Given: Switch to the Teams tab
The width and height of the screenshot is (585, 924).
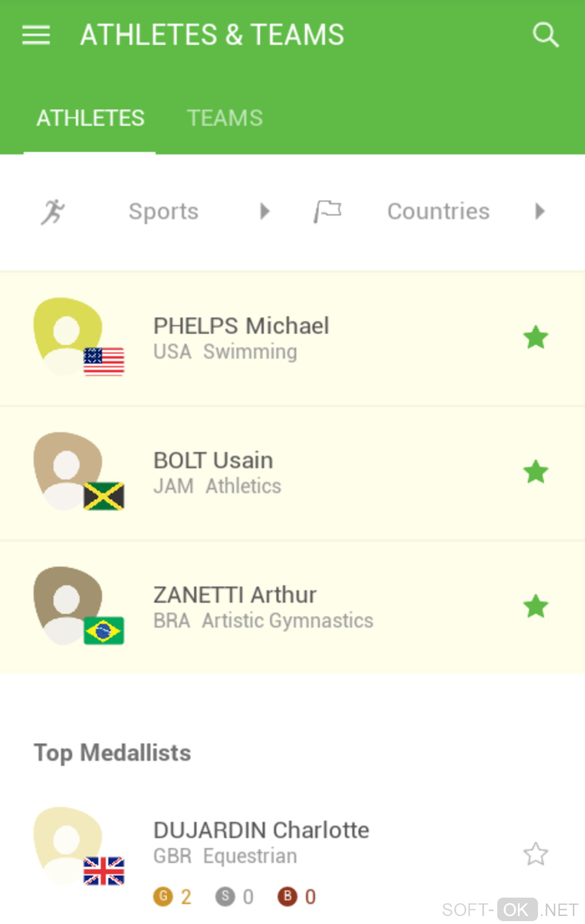Looking at the screenshot, I should pos(225,118).
